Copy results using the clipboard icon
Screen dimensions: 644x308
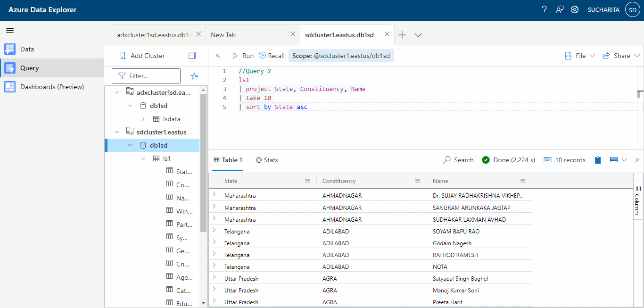click(597, 160)
